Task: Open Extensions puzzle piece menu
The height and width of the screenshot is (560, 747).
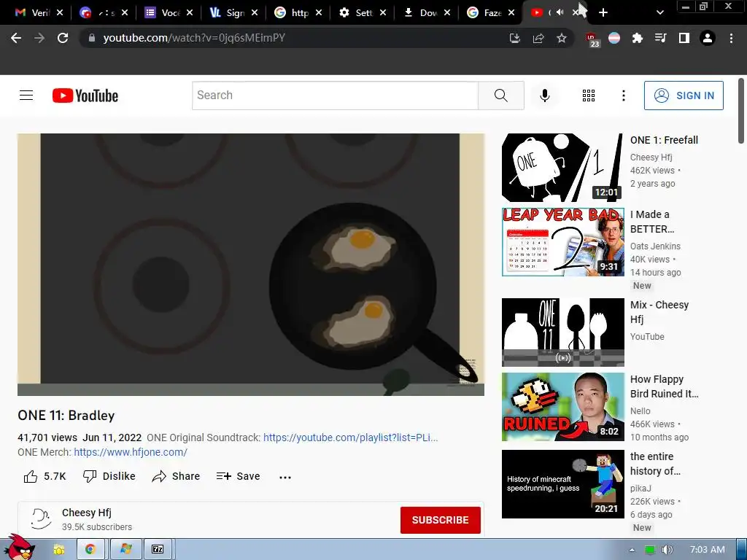Action: [x=637, y=38]
